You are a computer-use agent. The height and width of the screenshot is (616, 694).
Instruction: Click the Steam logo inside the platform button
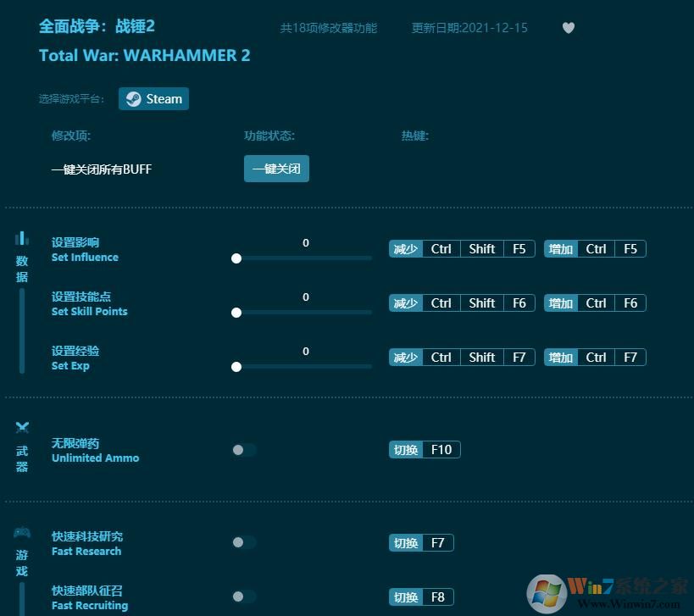click(x=133, y=98)
